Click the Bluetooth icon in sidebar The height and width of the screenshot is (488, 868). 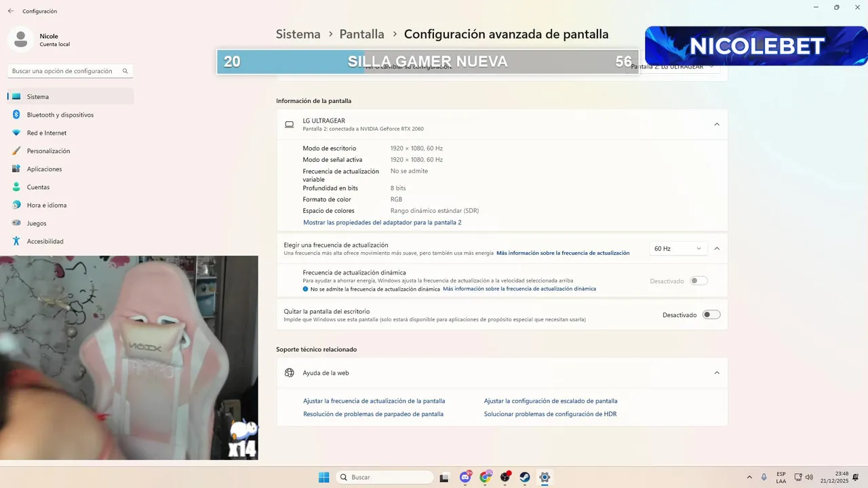[16, 115]
